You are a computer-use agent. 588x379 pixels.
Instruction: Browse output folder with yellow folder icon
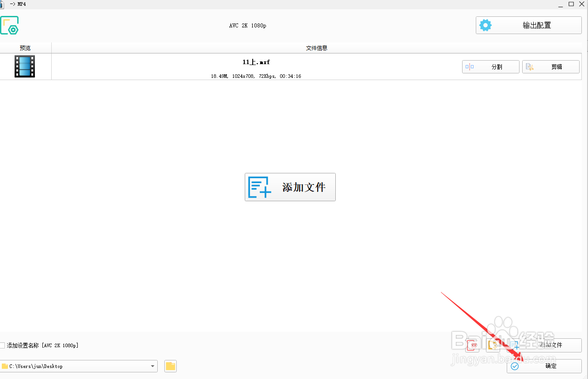click(x=171, y=366)
